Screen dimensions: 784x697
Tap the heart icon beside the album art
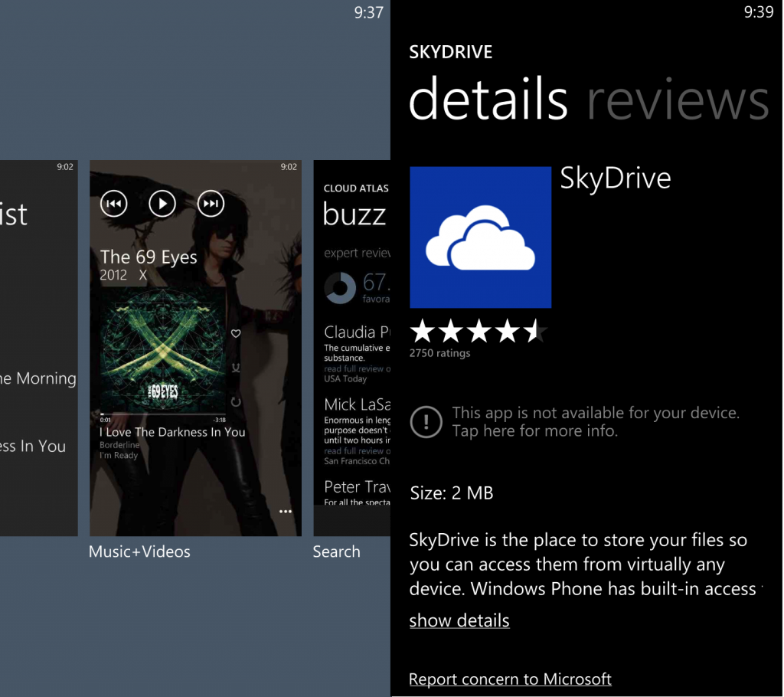[x=236, y=333]
